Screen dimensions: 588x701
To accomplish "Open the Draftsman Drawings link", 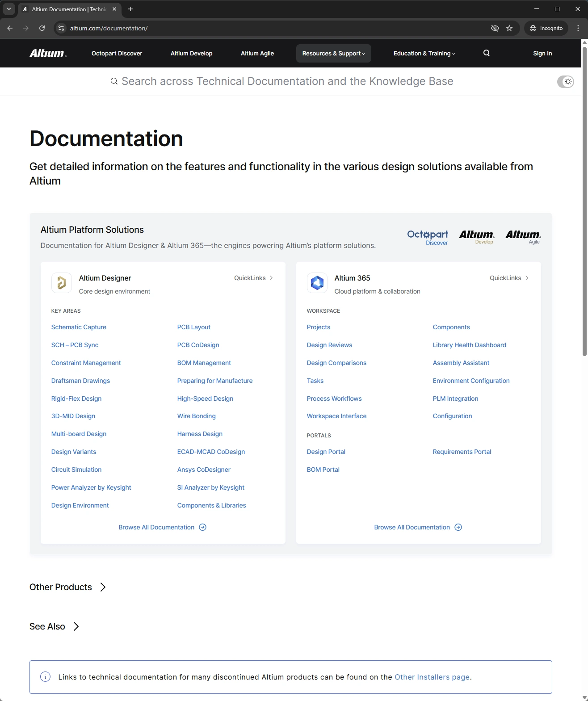I will pyautogui.click(x=80, y=381).
